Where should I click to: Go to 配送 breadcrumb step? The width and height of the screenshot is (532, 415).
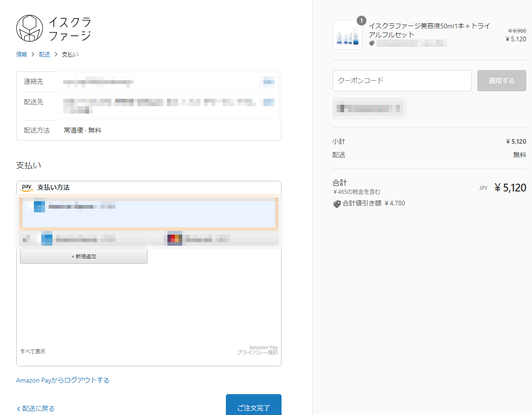point(45,54)
